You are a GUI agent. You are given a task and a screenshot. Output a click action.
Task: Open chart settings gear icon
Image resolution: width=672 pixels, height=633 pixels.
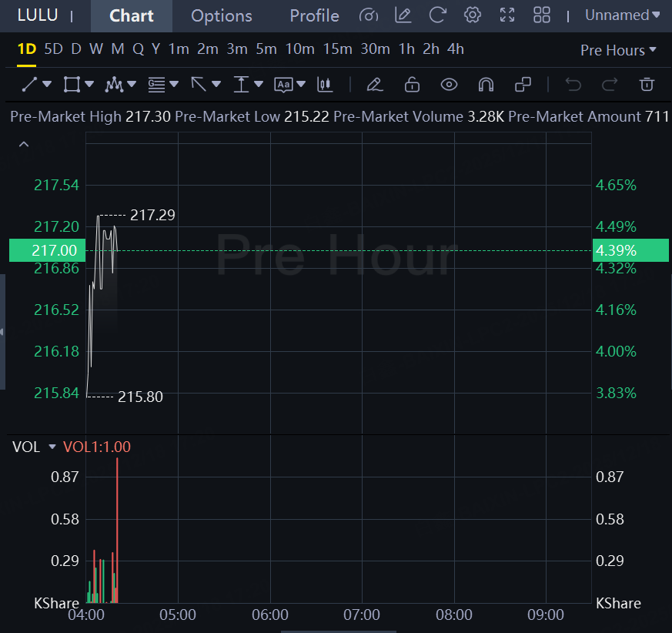pos(473,15)
